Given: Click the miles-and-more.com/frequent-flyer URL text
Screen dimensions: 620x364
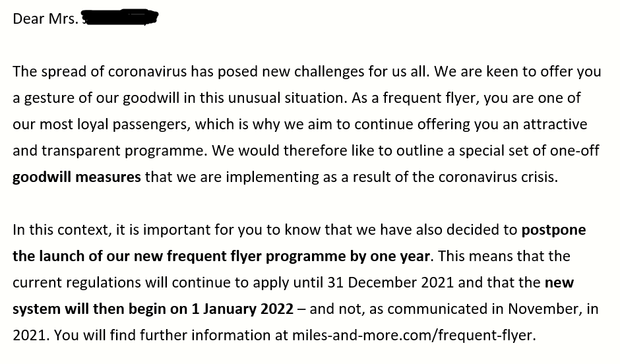Looking at the screenshot, I should click(414, 335).
